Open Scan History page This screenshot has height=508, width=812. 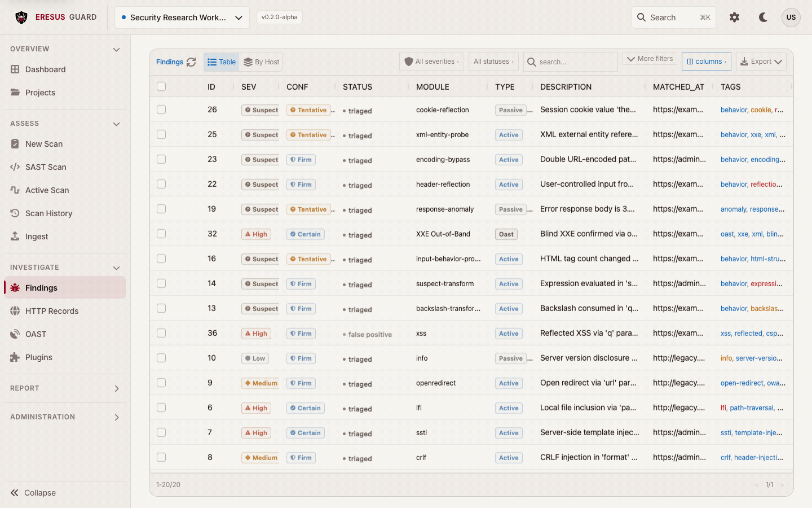click(x=65, y=213)
